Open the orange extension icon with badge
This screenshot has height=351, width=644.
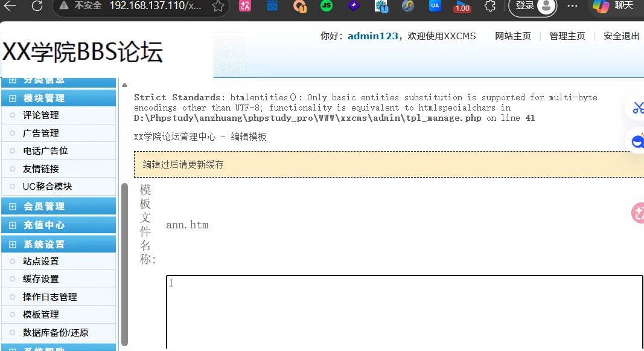(299, 6)
